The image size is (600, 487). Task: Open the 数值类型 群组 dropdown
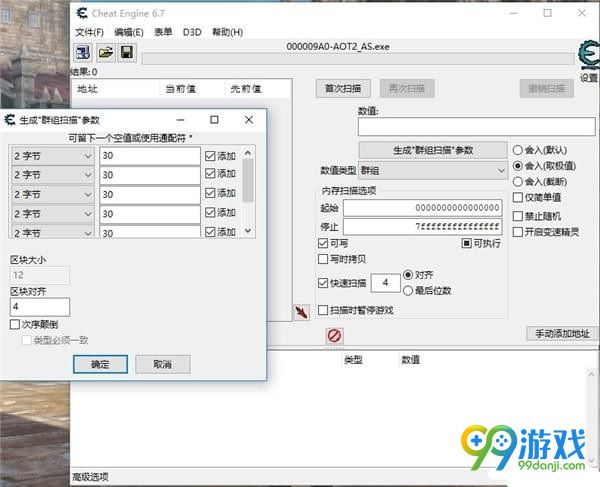431,171
